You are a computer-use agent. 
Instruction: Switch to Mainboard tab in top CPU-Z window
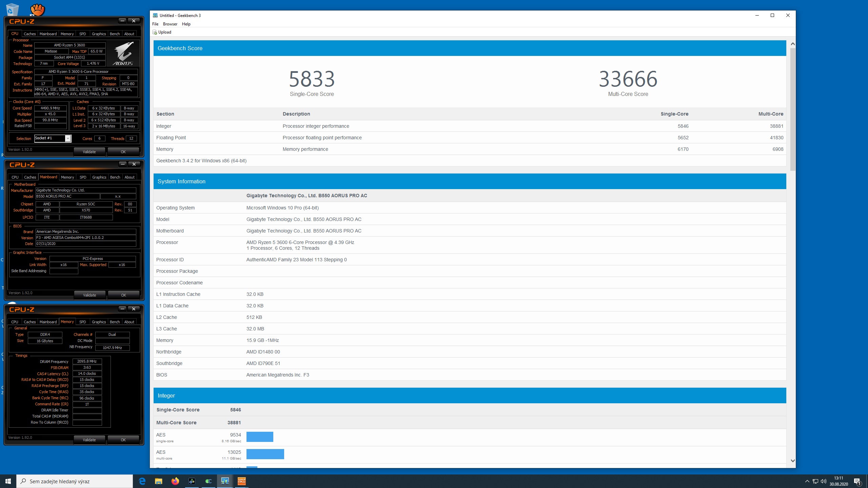[48, 34]
